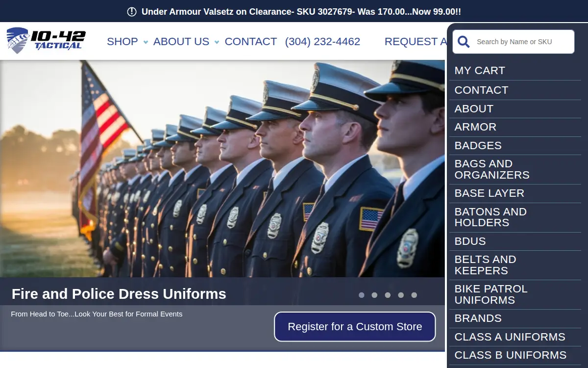Open the ABOUT US menu
The image size is (588, 368).
point(181,42)
